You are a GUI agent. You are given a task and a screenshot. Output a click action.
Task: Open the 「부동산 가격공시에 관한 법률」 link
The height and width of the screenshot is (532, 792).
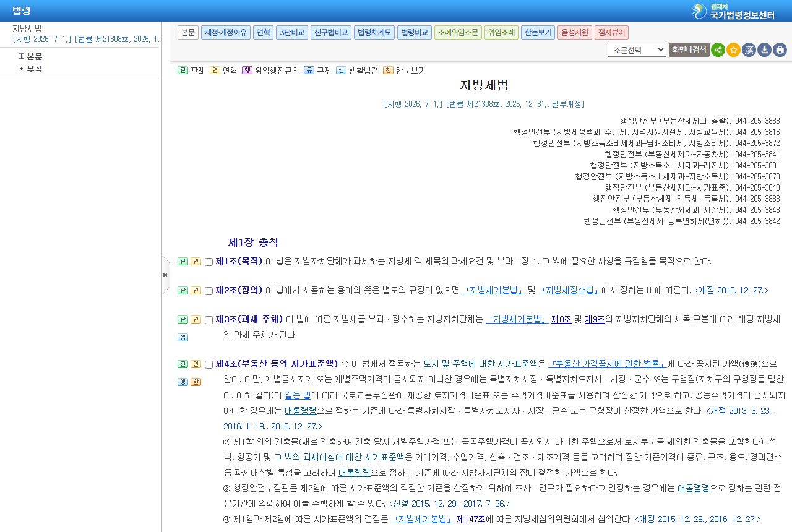[x=607, y=364]
